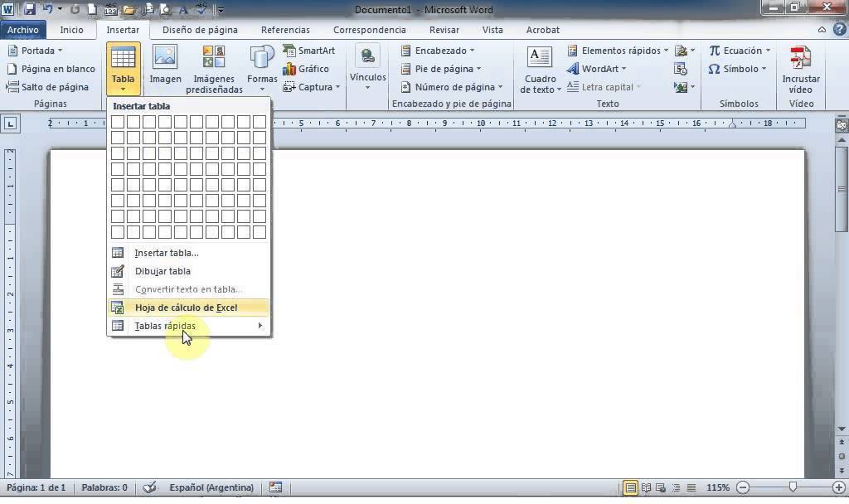The image size is (849, 504).
Task: Insert a Salto de página
Action: [x=47, y=86]
